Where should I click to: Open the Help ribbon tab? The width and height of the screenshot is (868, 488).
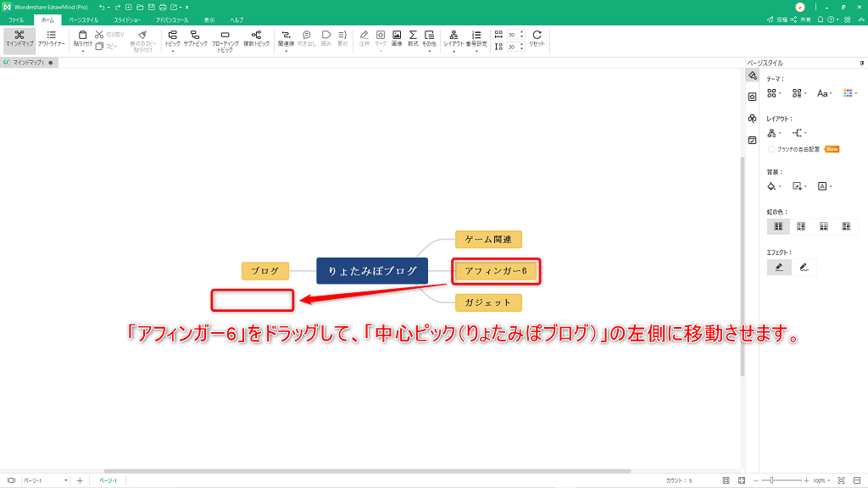click(x=237, y=20)
